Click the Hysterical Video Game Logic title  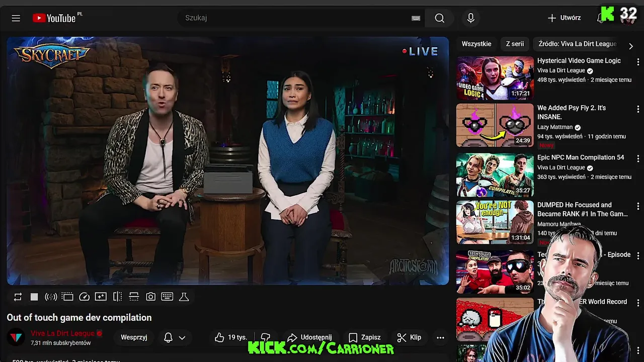579,61
